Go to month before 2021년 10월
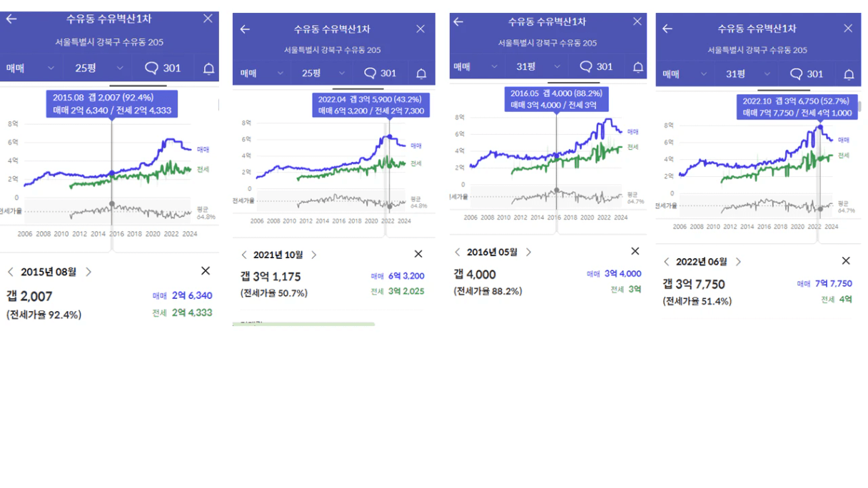The height and width of the screenshot is (488, 868). 244,255
